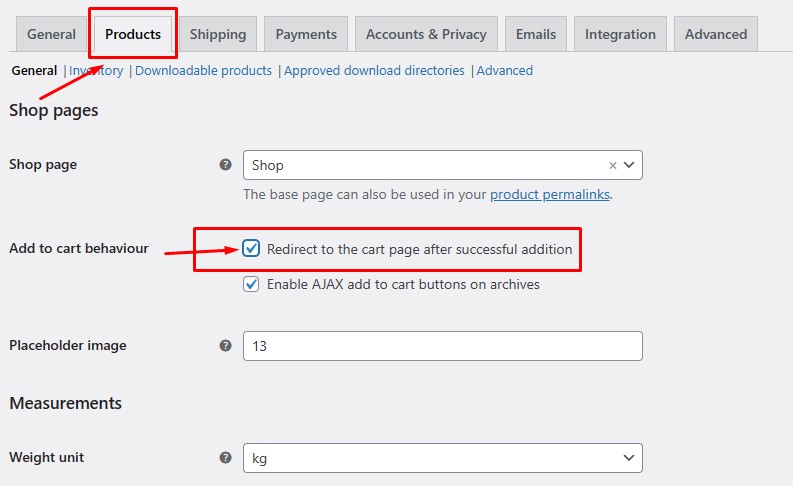Open the Downloadable products subsection link

(203, 71)
